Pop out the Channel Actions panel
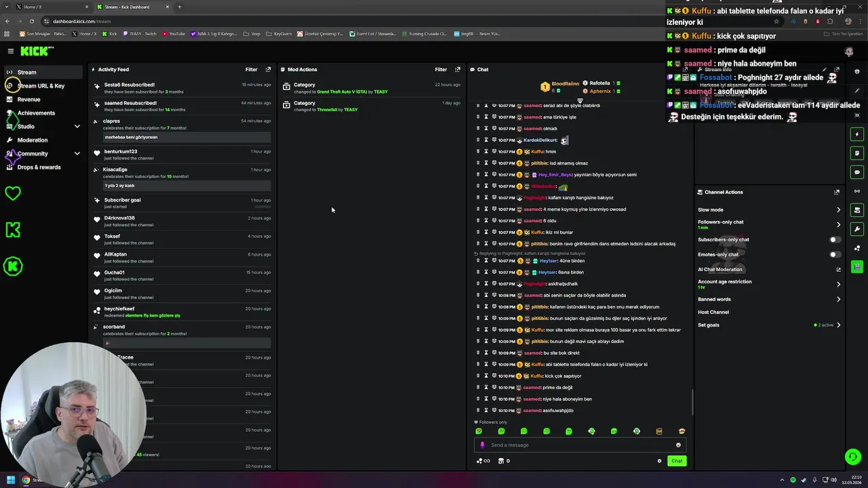The width and height of the screenshot is (868, 488). pyautogui.click(x=837, y=192)
